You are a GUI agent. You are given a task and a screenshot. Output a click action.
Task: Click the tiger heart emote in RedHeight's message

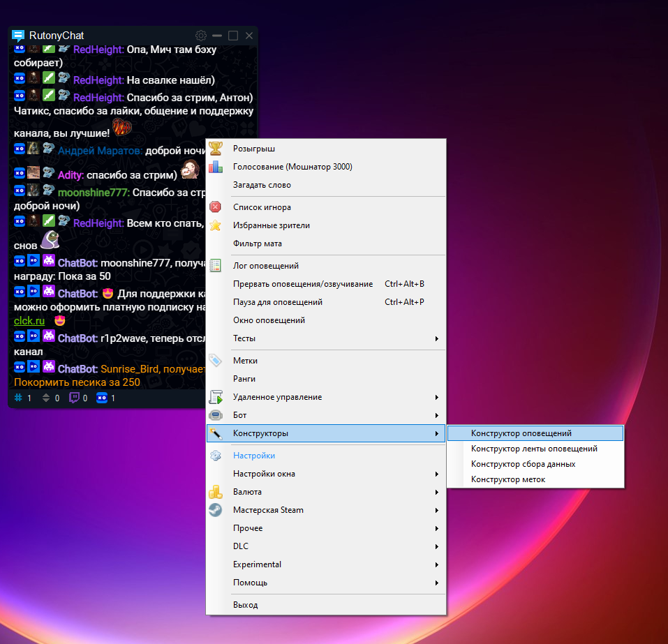(122, 127)
